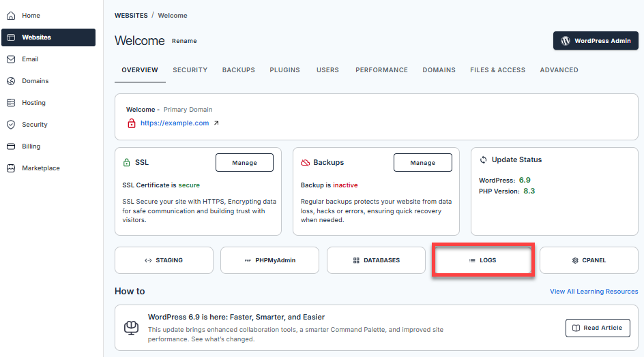Click the Email envelope icon
644x357 pixels.
(x=11, y=59)
